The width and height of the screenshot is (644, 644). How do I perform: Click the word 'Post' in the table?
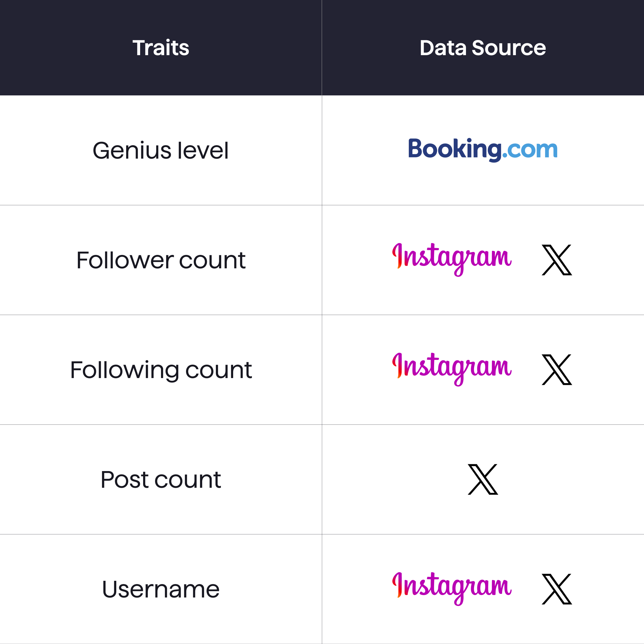click(x=125, y=480)
